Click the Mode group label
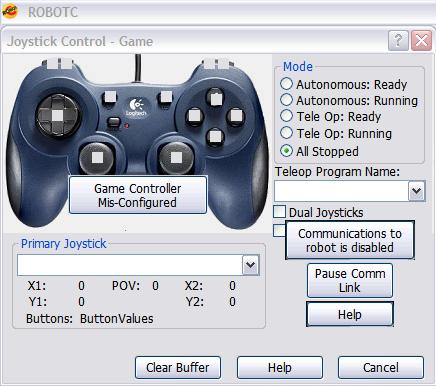The width and height of the screenshot is (436, 386). (x=298, y=67)
